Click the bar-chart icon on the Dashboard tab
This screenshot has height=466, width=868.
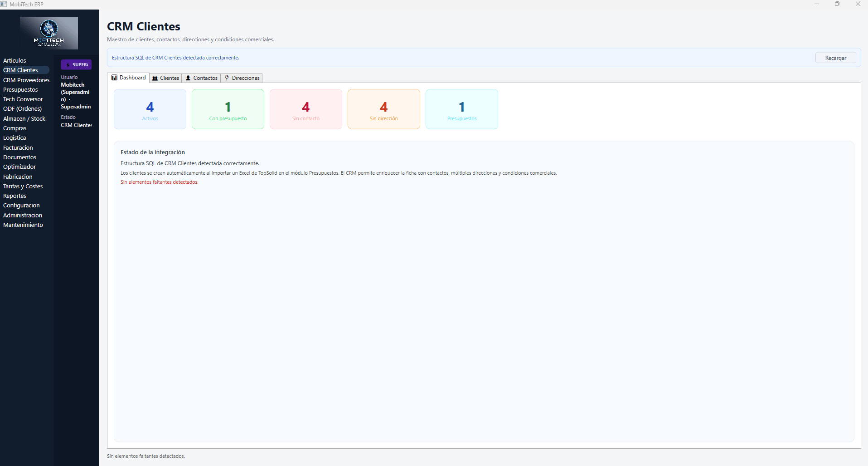coord(114,78)
